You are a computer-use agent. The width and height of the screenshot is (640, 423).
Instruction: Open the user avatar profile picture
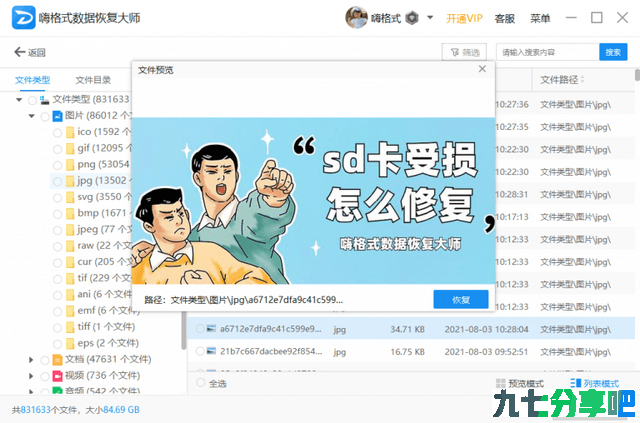pos(356,18)
